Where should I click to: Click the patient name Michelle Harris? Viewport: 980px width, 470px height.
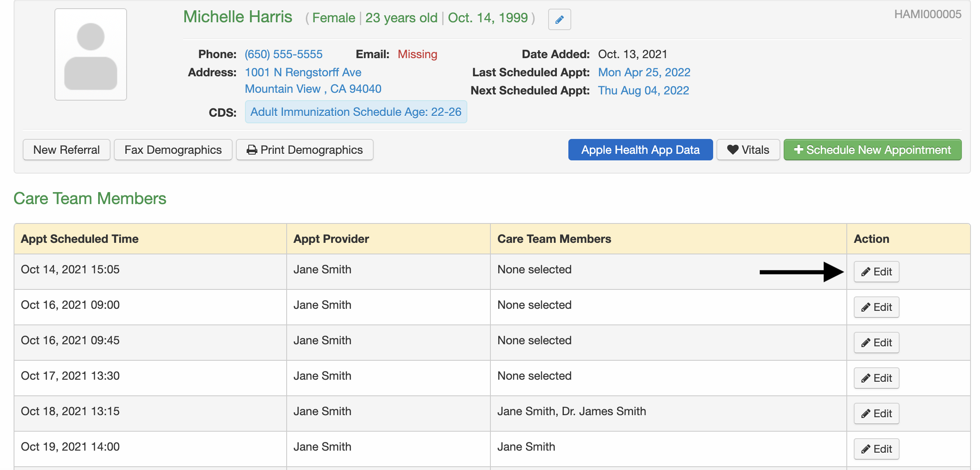click(238, 17)
